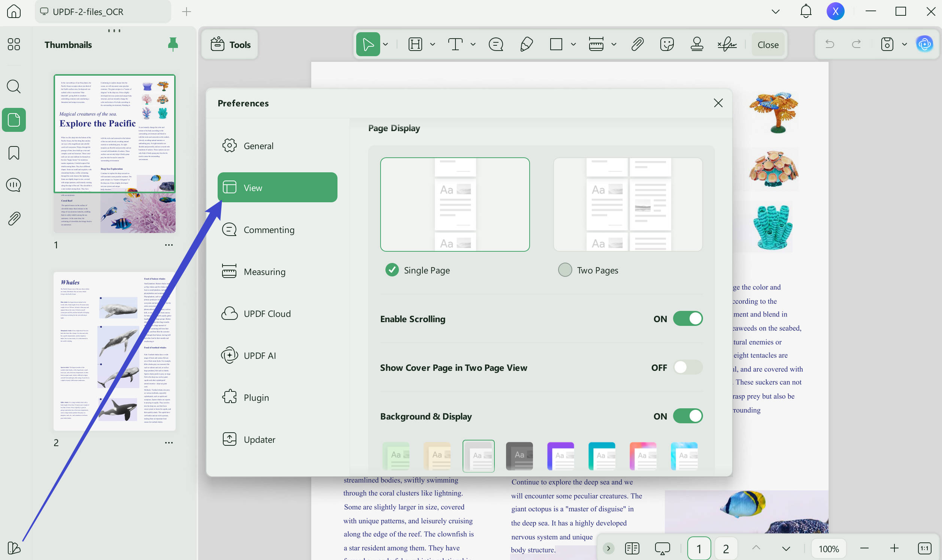Select the Thumbnails page panel icon
This screenshot has width=942, height=560.
[14, 120]
